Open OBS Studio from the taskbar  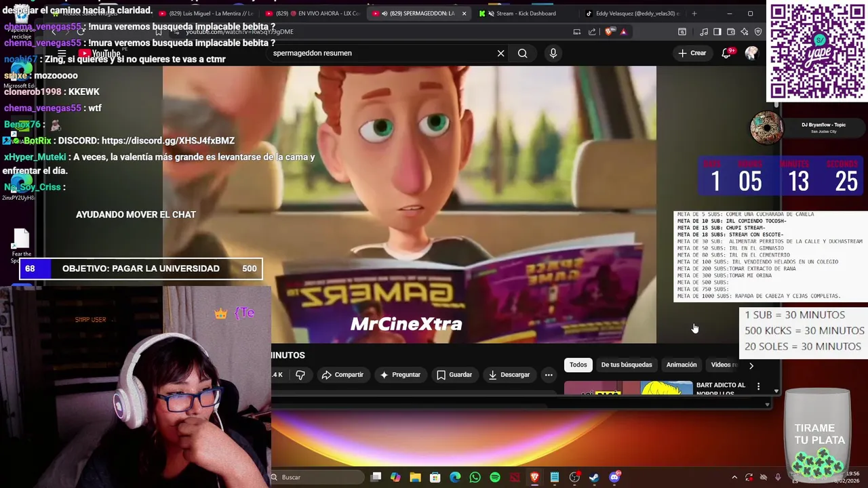point(574,477)
